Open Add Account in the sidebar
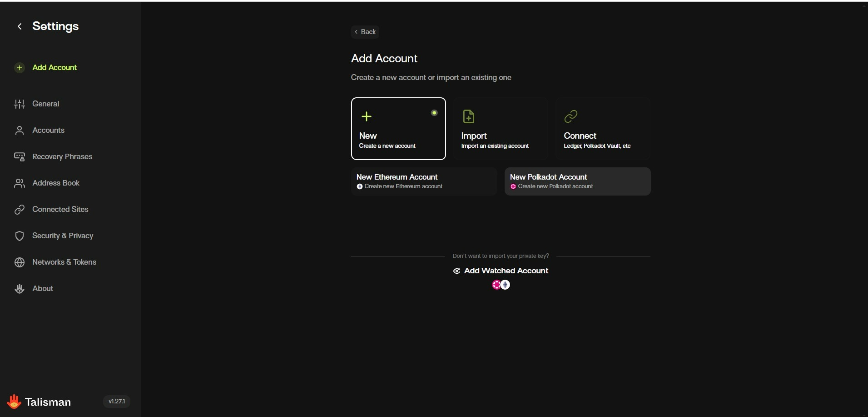Screen dimensions: 868x417 point(55,68)
